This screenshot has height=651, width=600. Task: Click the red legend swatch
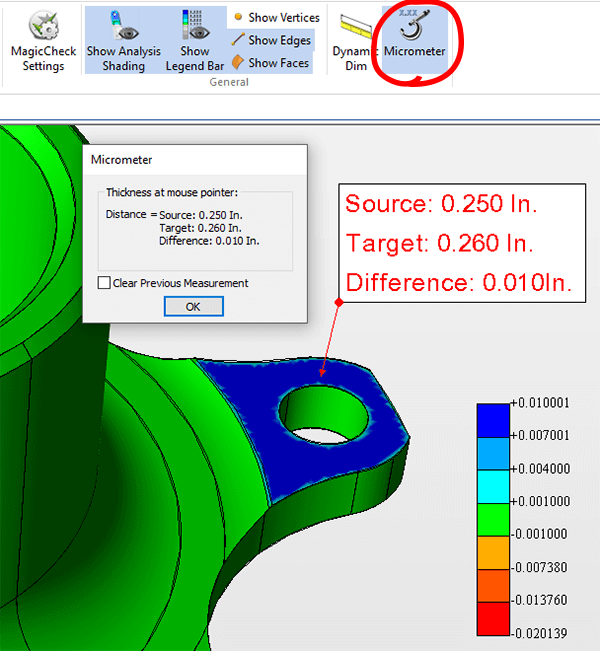coord(493,619)
